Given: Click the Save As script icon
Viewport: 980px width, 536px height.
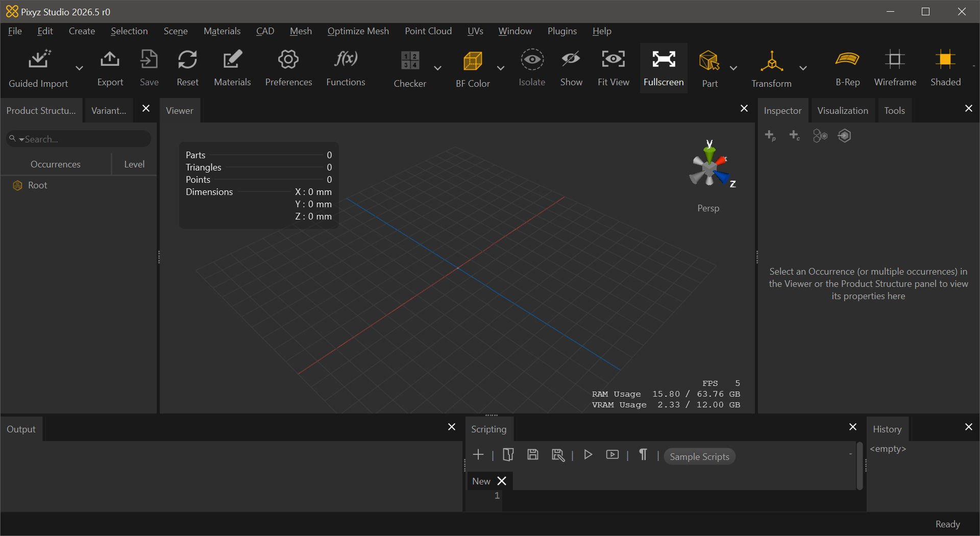Looking at the screenshot, I should click(558, 454).
